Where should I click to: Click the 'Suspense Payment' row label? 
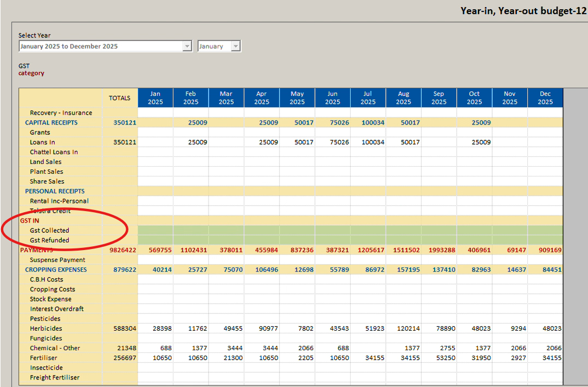tap(57, 260)
